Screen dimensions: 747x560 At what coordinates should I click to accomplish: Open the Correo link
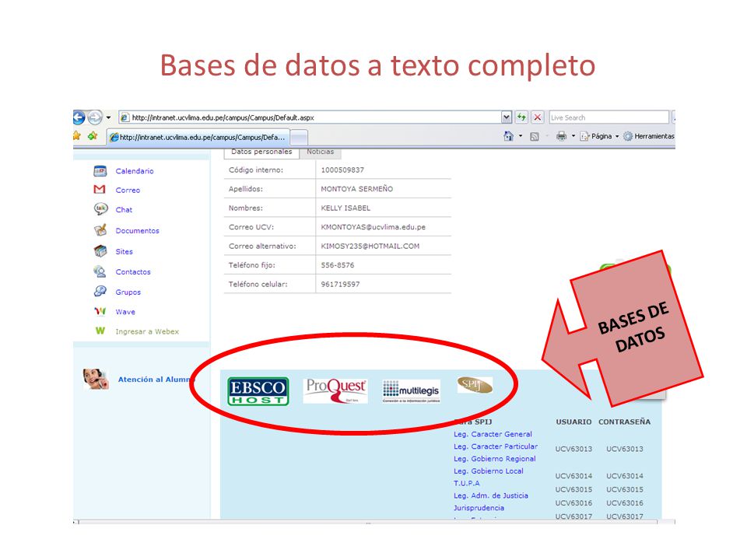click(128, 190)
